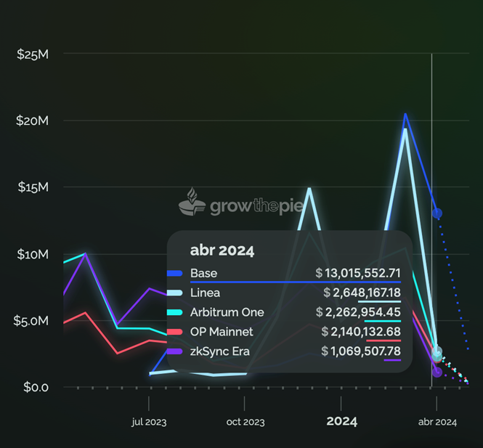Click the Arbitrum One cyan color pill
483x448 pixels.
(174, 312)
